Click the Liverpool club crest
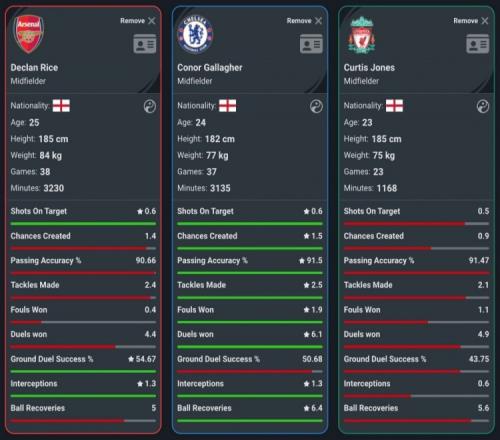 pos(361,35)
